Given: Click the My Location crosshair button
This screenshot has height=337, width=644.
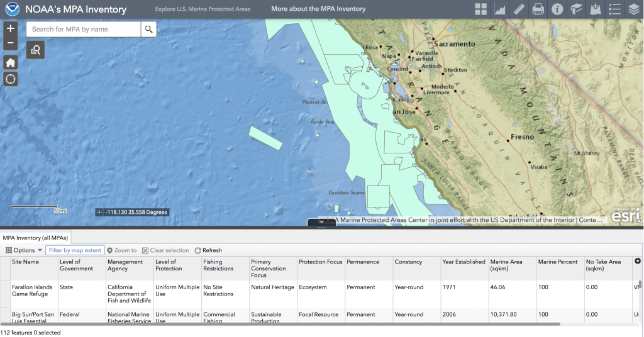Looking at the screenshot, I should (11, 79).
